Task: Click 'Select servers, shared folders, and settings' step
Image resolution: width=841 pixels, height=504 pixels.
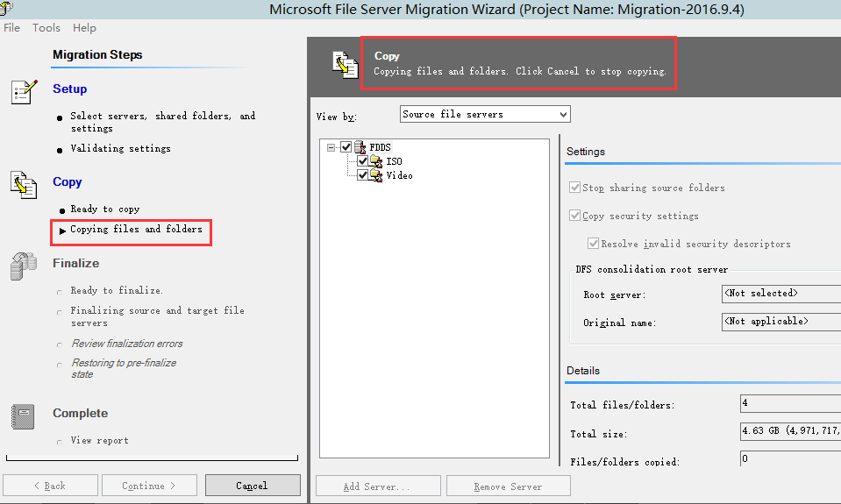Action: pos(163,122)
